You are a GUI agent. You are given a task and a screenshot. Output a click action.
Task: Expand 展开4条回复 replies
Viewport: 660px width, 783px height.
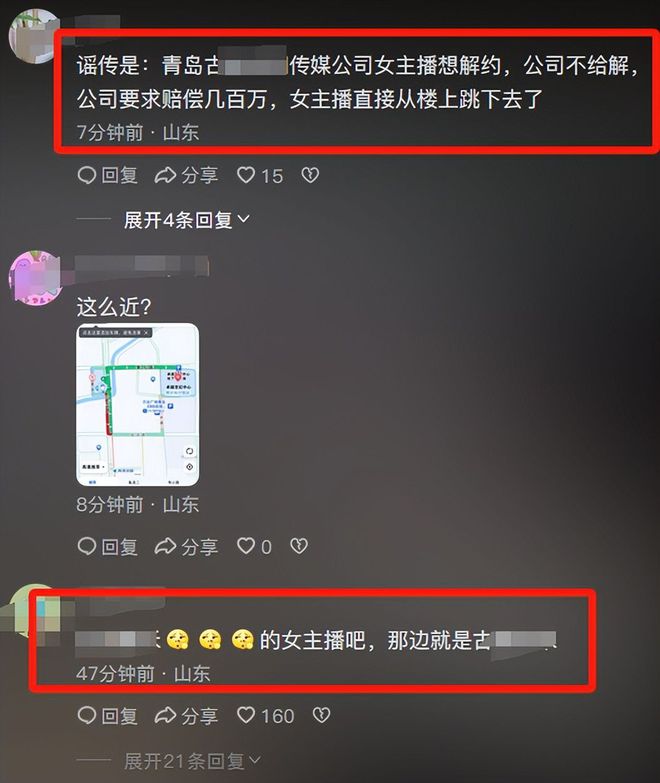187,220
